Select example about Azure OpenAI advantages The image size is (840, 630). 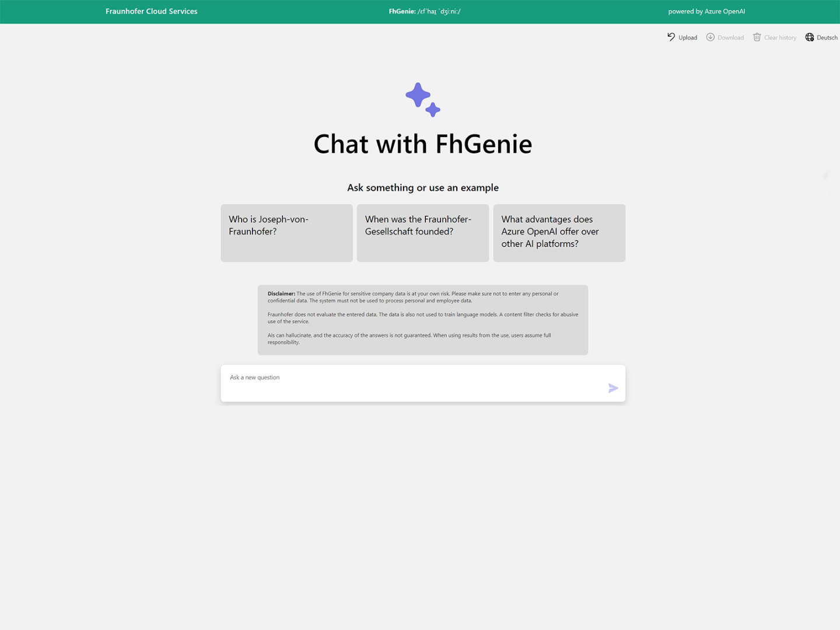(x=559, y=233)
